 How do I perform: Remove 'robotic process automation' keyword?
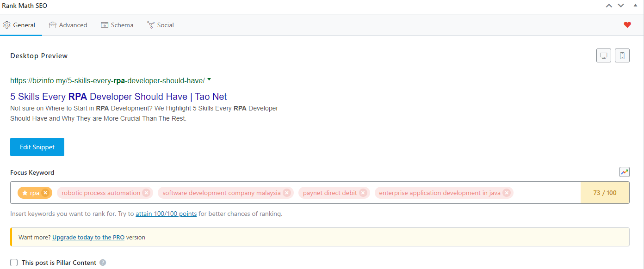146,193
